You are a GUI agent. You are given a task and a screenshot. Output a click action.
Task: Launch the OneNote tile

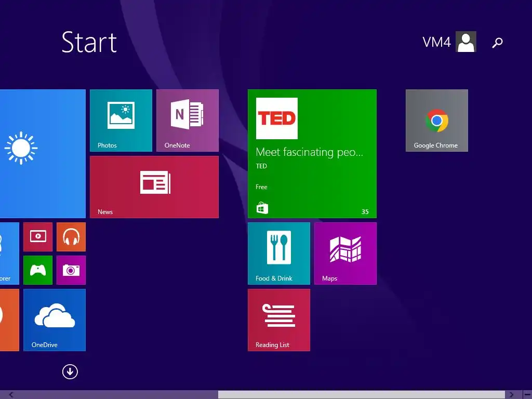[x=187, y=121]
